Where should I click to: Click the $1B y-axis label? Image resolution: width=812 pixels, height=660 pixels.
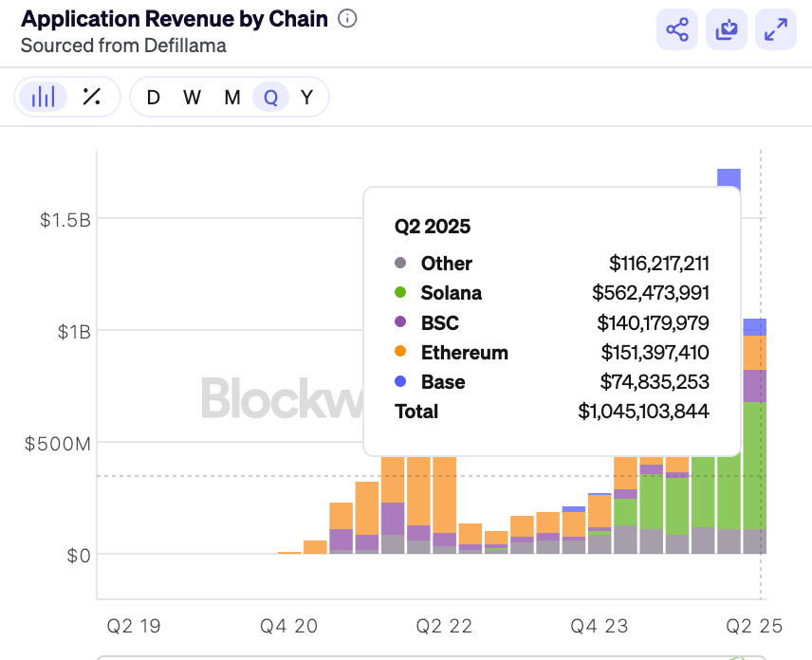[74, 332]
